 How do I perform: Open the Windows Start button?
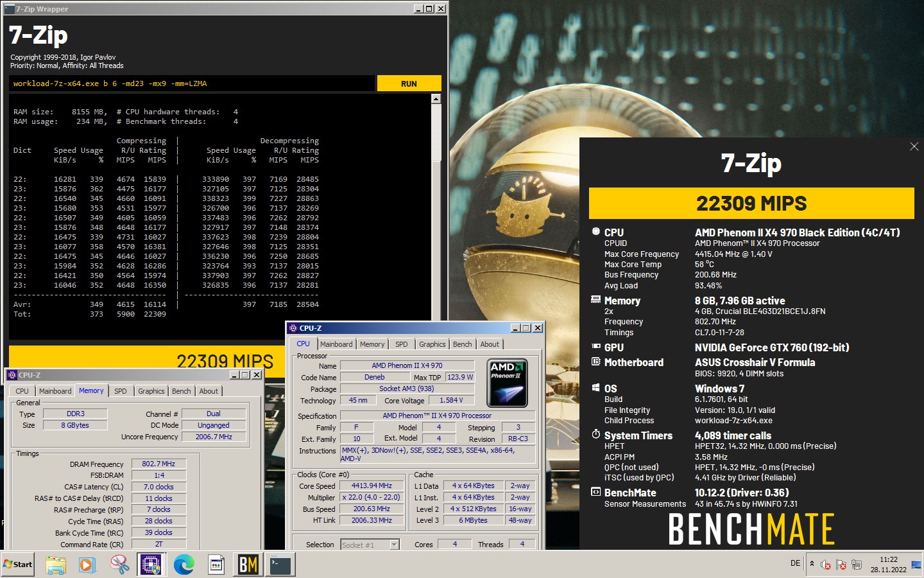[x=18, y=565]
